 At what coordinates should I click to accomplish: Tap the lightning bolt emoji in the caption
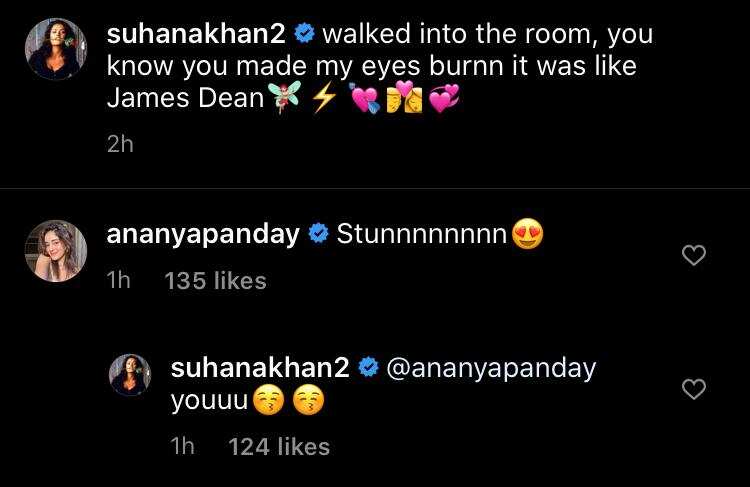324,98
